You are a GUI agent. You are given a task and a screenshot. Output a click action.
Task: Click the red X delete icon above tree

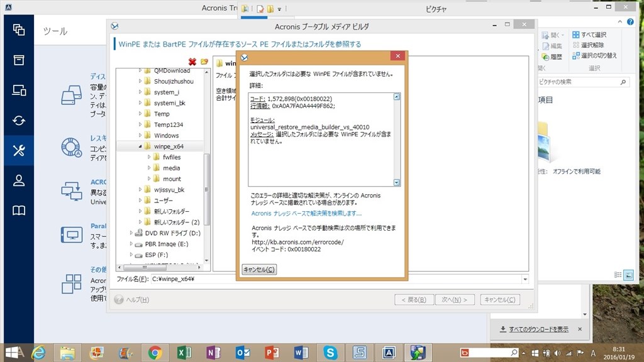(192, 62)
